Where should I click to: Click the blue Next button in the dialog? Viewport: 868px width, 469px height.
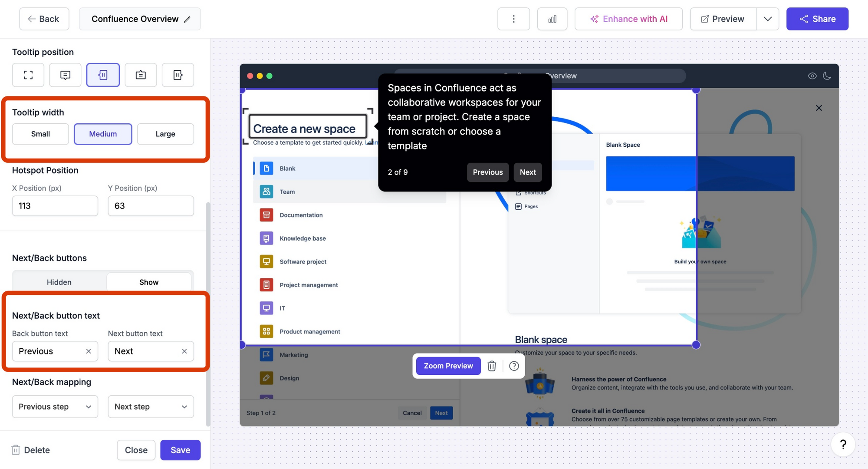pos(441,413)
